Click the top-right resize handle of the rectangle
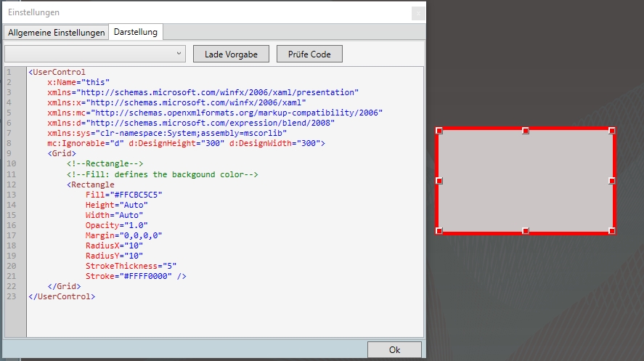 pos(612,131)
